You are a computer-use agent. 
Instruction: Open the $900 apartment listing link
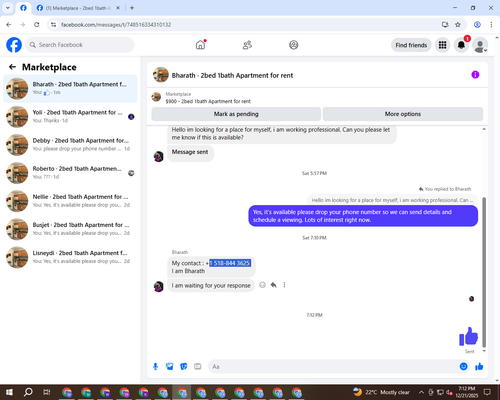click(208, 101)
